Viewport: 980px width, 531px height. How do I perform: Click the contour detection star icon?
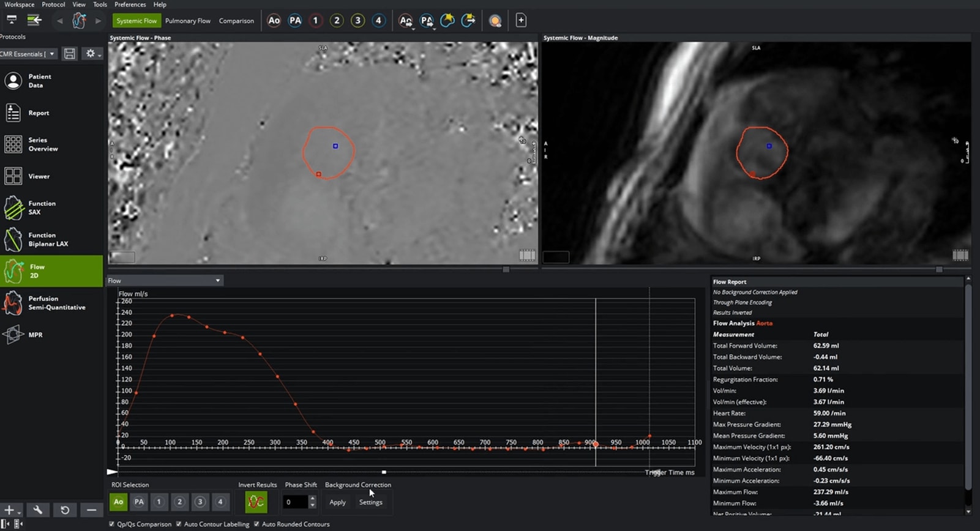tap(447, 21)
